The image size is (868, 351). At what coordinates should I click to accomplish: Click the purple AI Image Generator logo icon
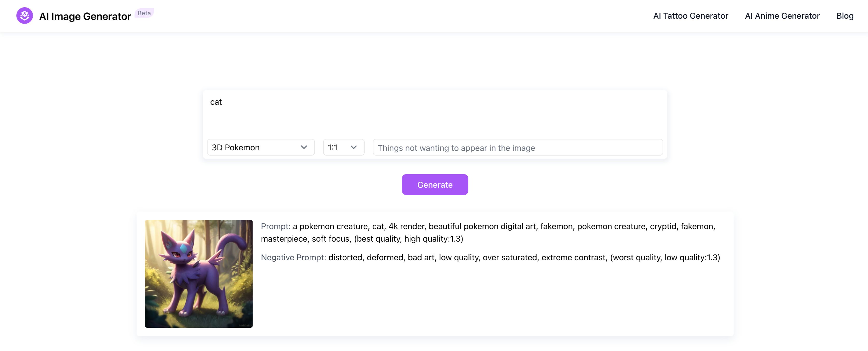tap(25, 16)
